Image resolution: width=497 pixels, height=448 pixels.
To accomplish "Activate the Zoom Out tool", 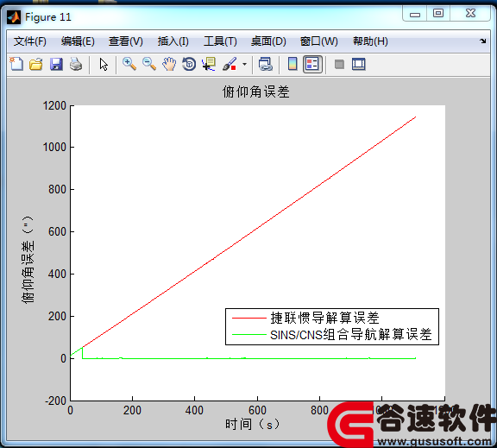I will (x=149, y=64).
